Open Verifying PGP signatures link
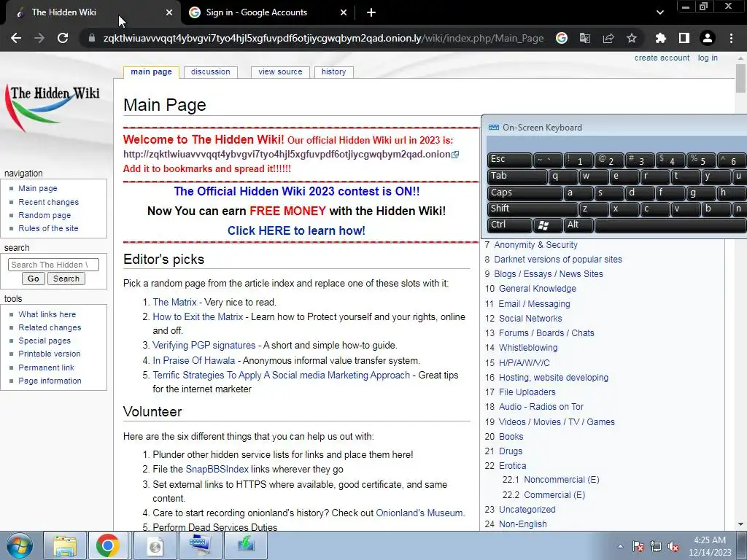The image size is (747, 560). pyautogui.click(x=204, y=345)
